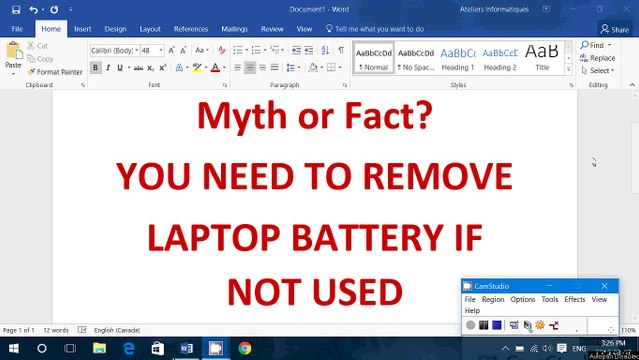
Task: Activate Format Painter
Action: (55, 72)
